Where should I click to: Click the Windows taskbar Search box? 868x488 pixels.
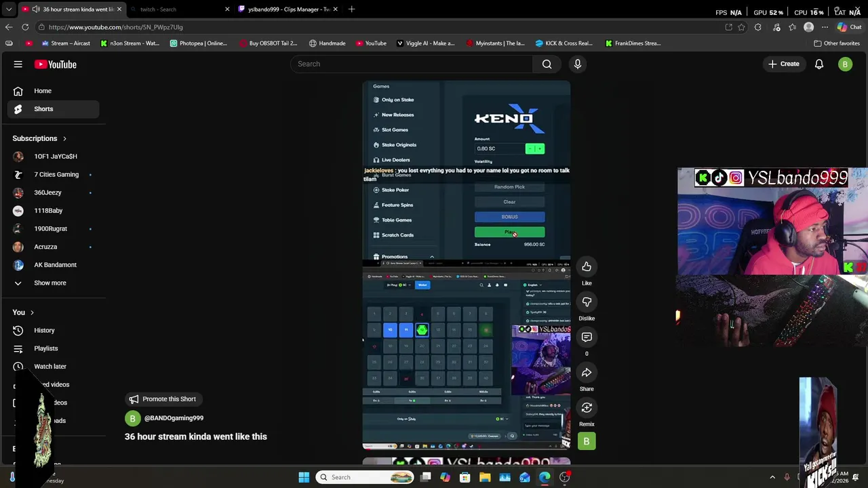(x=365, y=477)
